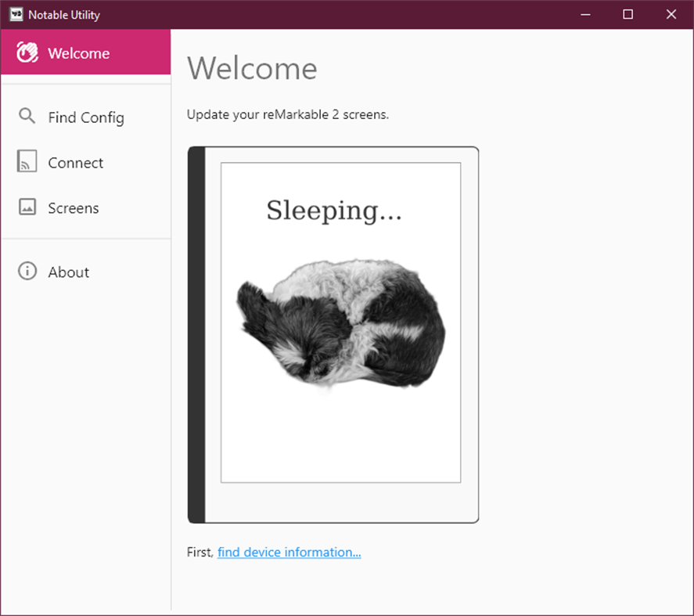Click the Connect feed icon in sidebar
The height and width of the screenshot is (616, 694).
pos(27,162)
